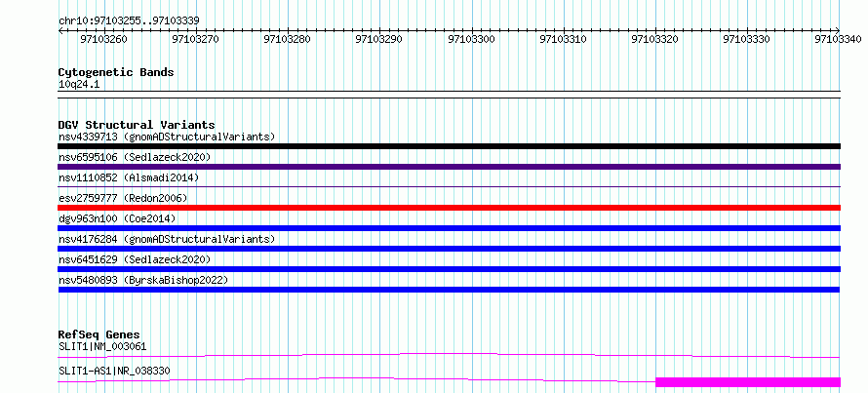Click the chr10:97103255..97103339 coordinate label
868x393 pixels.
[129, 21]
